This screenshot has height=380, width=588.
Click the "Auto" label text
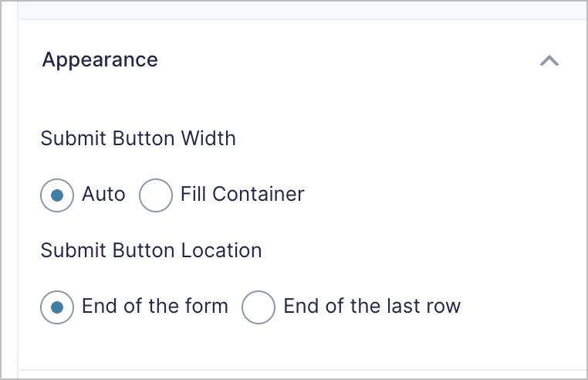tap(103, 194)
